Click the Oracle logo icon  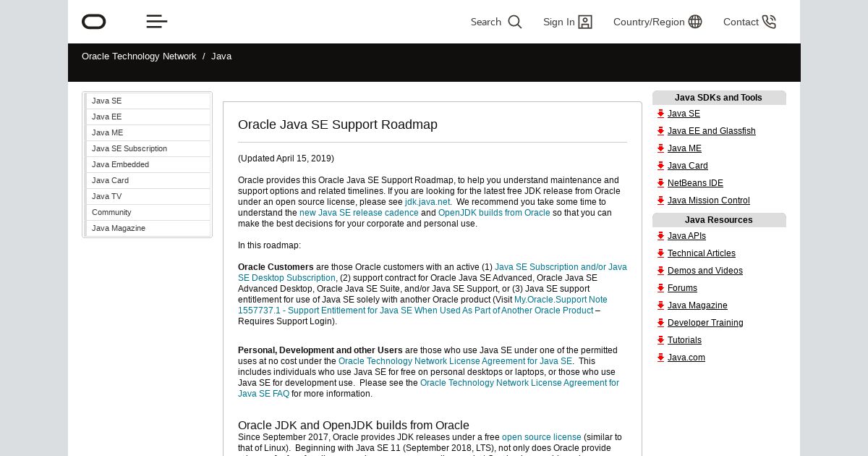click(94, 22)
